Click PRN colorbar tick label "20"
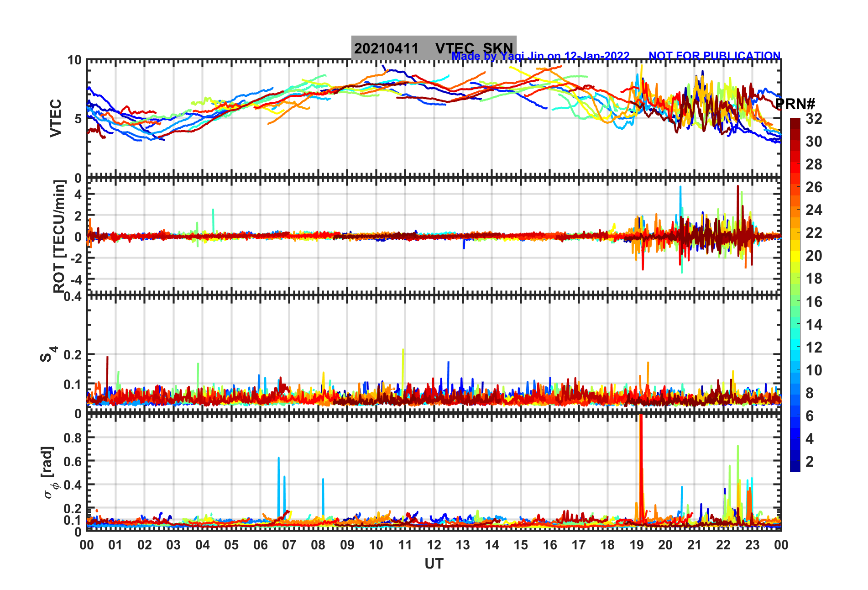This screenshot has height=590, width=868. [x=814, y=256]
